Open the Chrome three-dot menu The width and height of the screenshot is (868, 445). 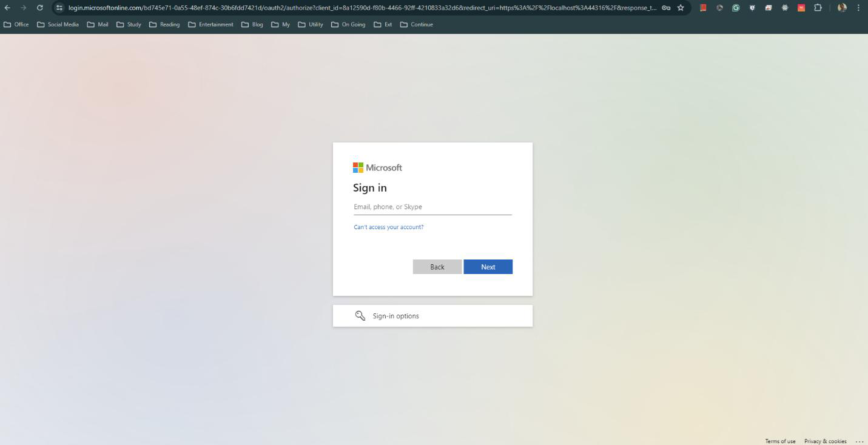858,8
